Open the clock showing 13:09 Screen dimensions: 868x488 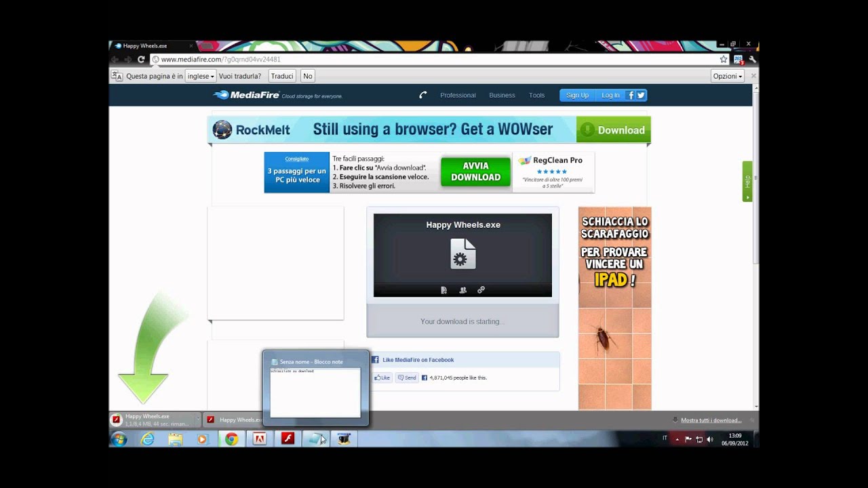(x=734, y=439)
